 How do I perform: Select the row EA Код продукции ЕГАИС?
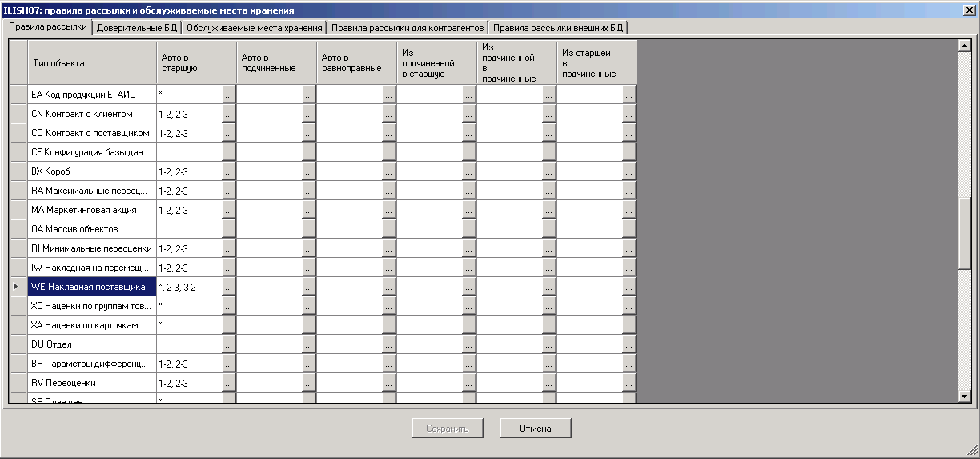(x=92, y=95)
